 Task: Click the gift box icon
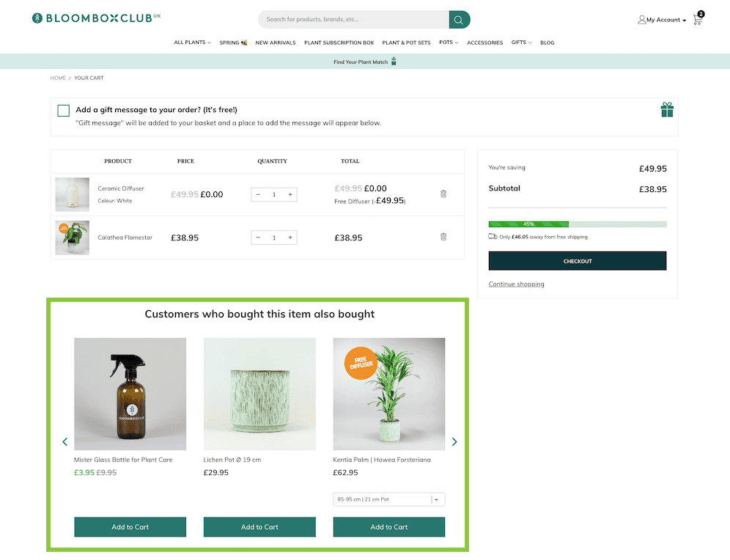click(x=667, y=110)
